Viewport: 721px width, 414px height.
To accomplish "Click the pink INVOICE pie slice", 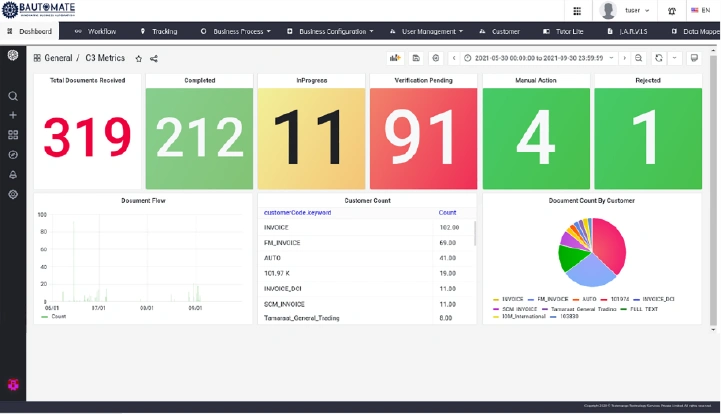I will [x=611, y=244].
